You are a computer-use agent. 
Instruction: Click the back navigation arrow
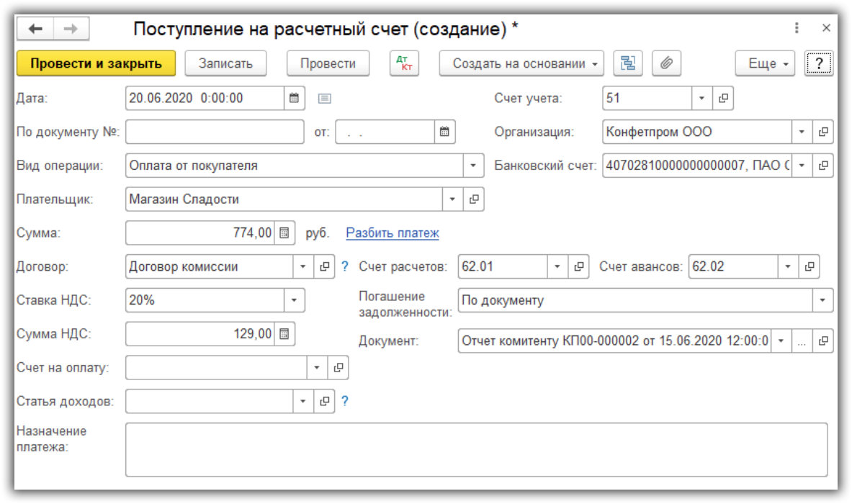click(35, 29)
